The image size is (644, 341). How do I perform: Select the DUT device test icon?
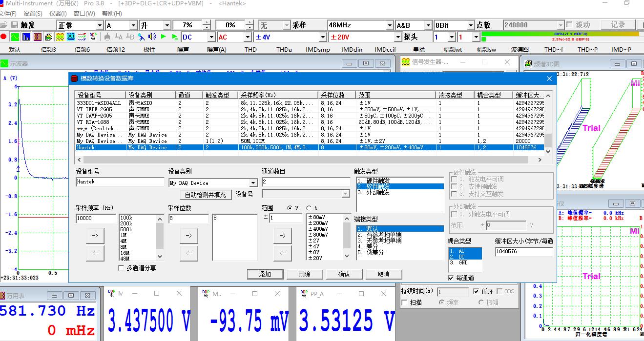71,37
